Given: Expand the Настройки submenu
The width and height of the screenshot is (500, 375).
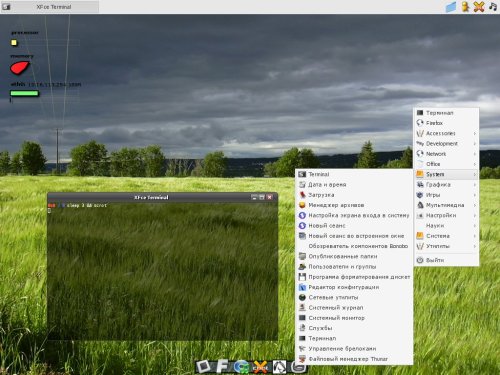Looking at the screenshot, I should [446, 215].
